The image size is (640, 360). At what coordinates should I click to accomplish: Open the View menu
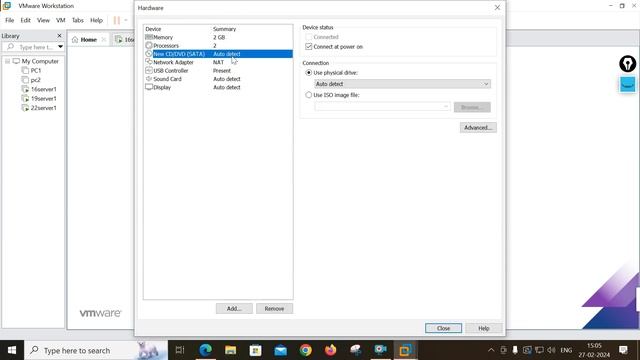tap(43, 20)
